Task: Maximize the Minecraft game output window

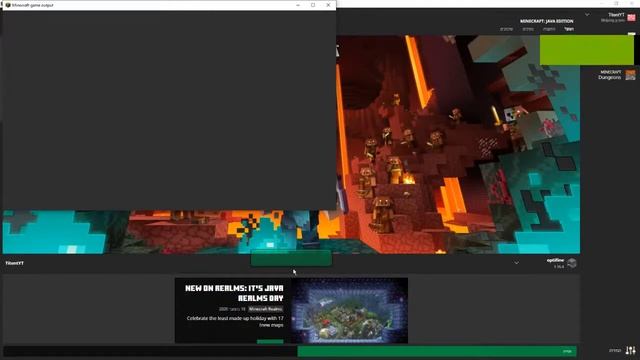Action: tap(313, 5)
